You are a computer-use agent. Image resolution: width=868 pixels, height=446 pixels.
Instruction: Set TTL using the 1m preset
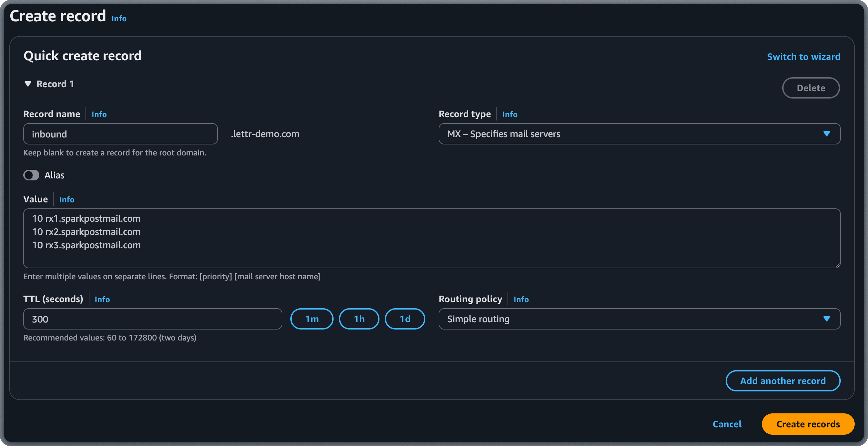pyautogui.click(x=312, y=319)
